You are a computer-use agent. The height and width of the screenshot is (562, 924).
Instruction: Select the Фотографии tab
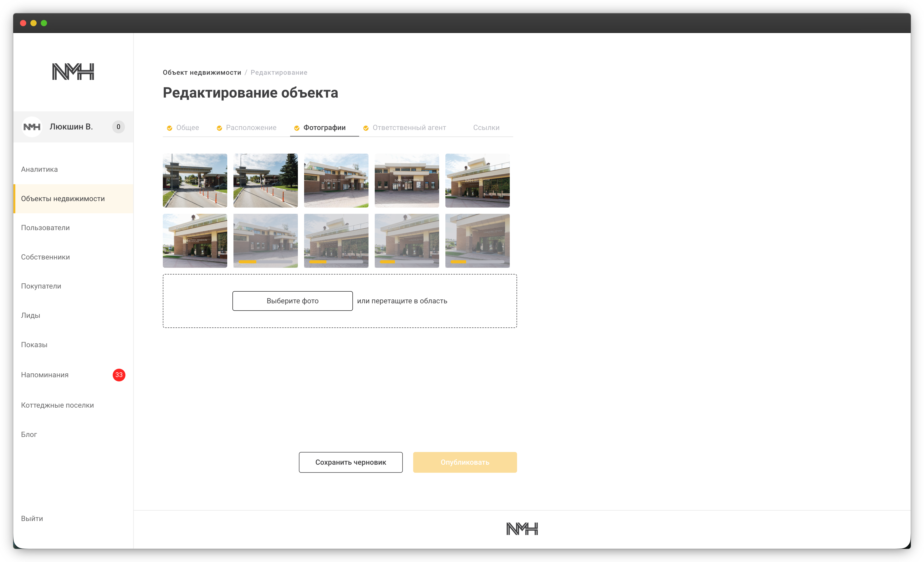pos(324,128)
